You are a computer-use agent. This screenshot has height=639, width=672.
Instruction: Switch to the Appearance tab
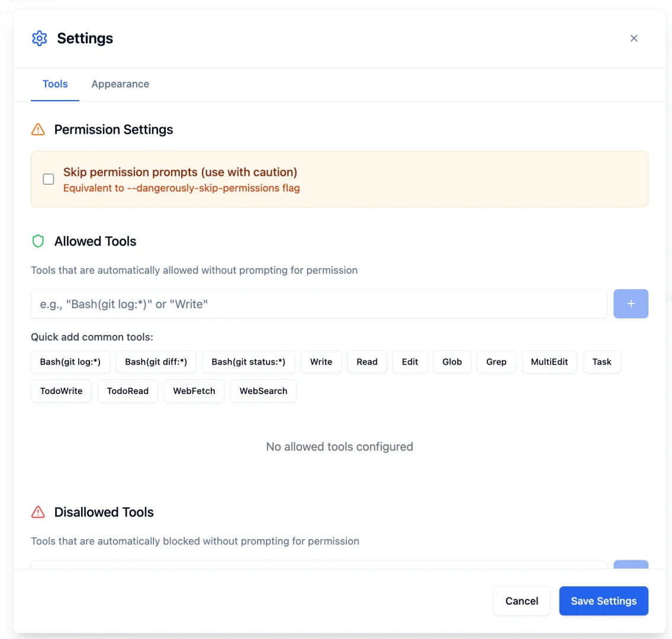pos(120,84)
